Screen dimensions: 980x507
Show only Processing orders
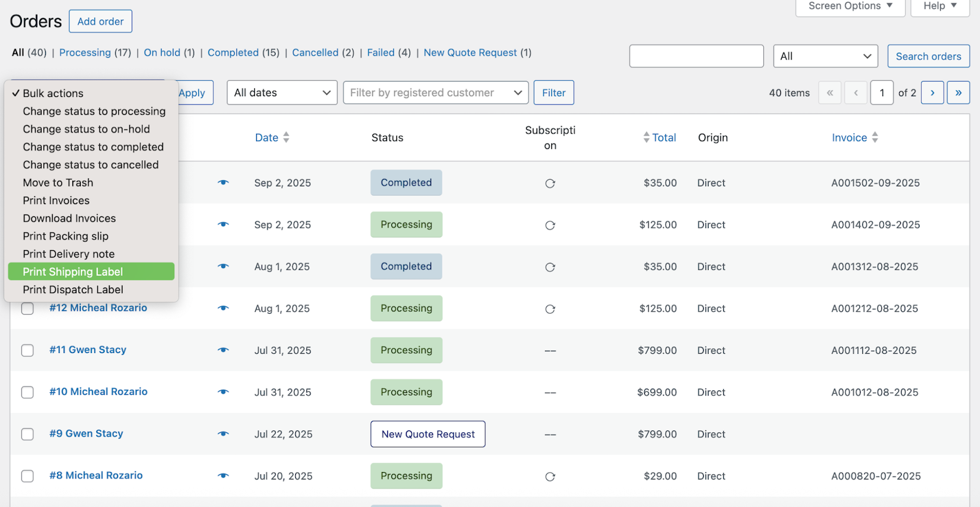(x=85, y=53)
